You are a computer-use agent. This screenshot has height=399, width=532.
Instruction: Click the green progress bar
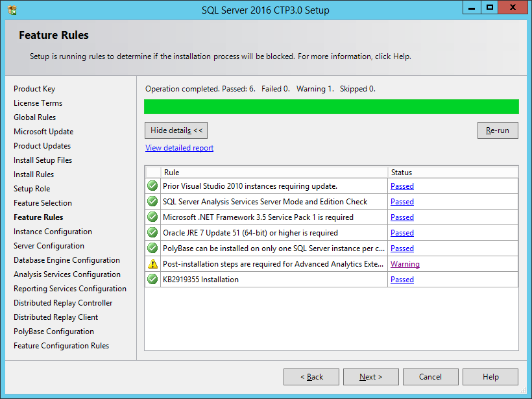(331, 107)
